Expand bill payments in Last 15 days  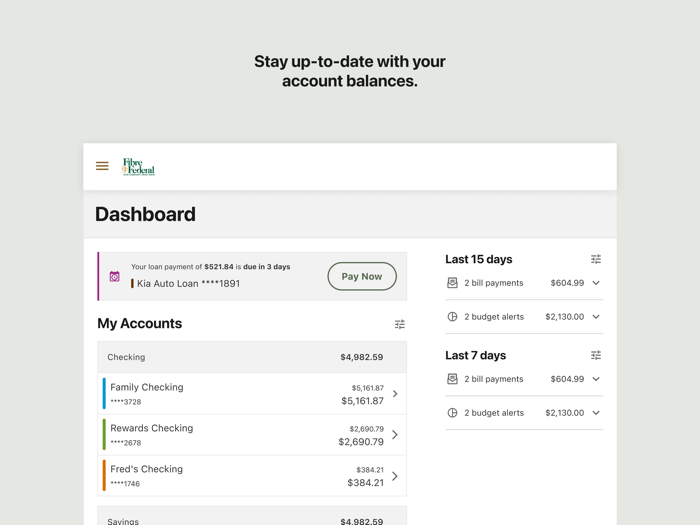(596, 283)
